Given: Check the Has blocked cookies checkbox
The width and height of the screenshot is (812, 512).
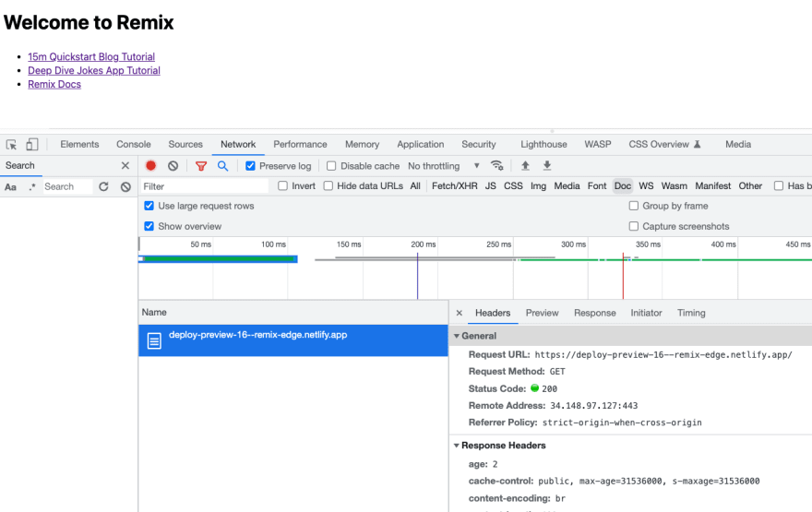Looking at the screenshot, I should (779, 185).
